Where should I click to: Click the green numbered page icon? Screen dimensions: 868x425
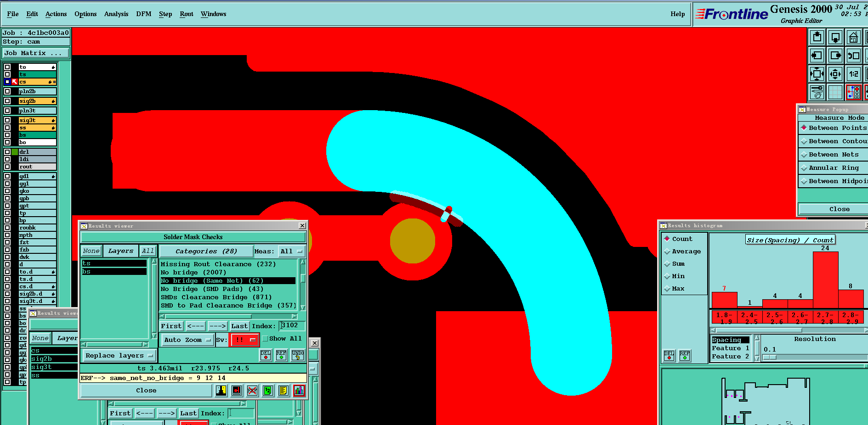268,391
